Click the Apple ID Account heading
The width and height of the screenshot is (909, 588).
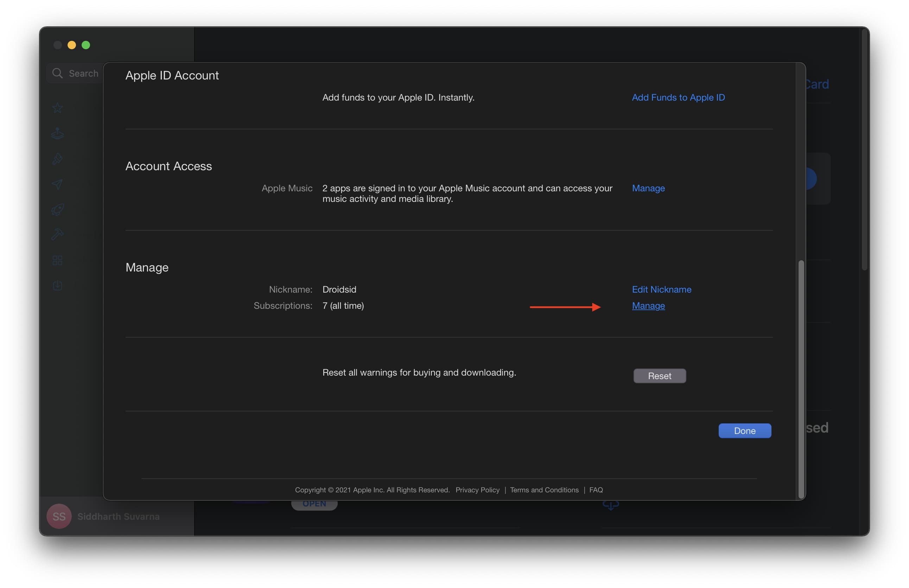172,75
